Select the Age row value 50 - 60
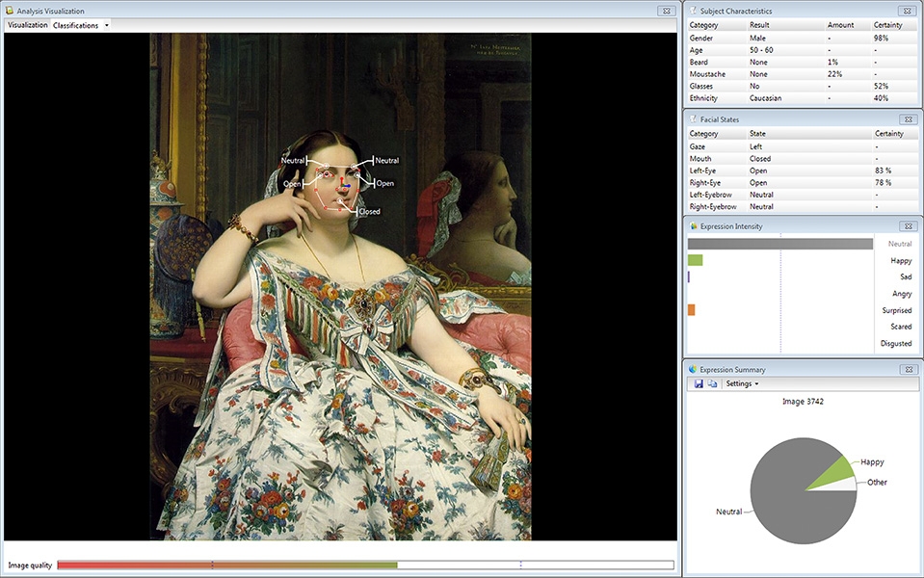 (761, 50)
